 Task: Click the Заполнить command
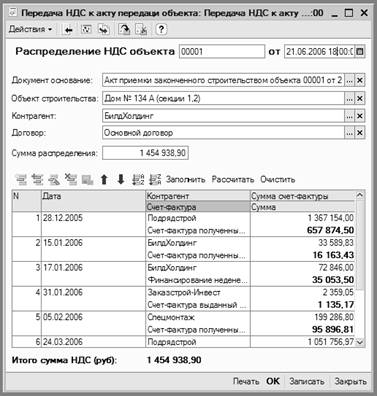185,179
